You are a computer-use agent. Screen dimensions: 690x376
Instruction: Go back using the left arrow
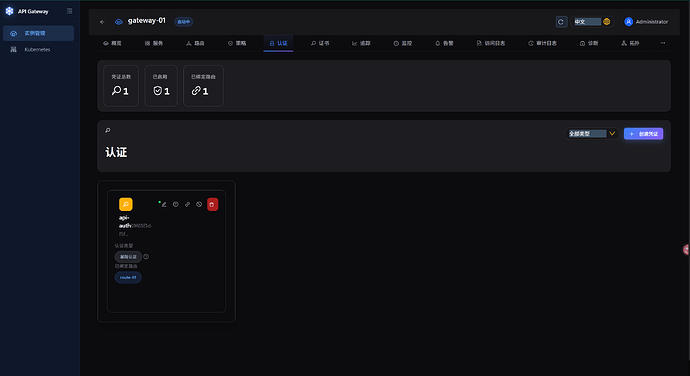102,22
